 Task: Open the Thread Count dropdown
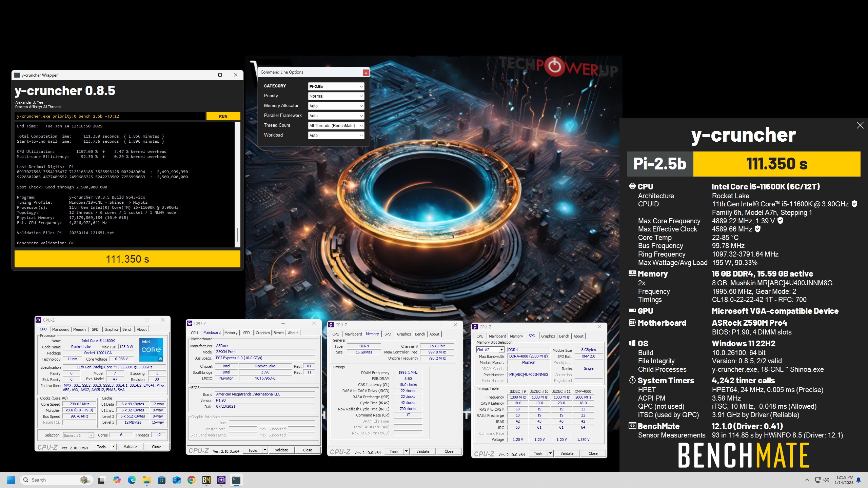pyautogui.click(x=336, y=126)
